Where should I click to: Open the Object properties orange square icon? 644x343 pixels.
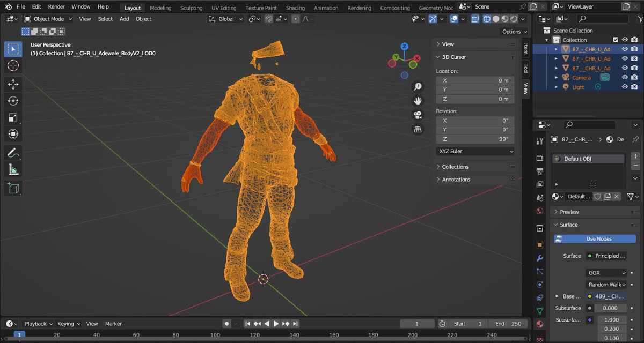[x=540, y=245]
